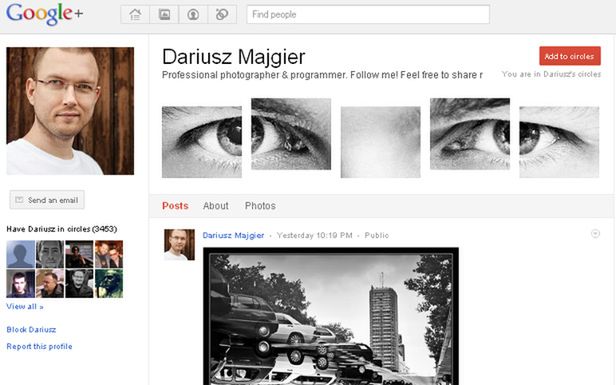Open the blank middle scrapbook photo
Image resolution: width=616 pixels, height=385 pixels.
point(380,142)
